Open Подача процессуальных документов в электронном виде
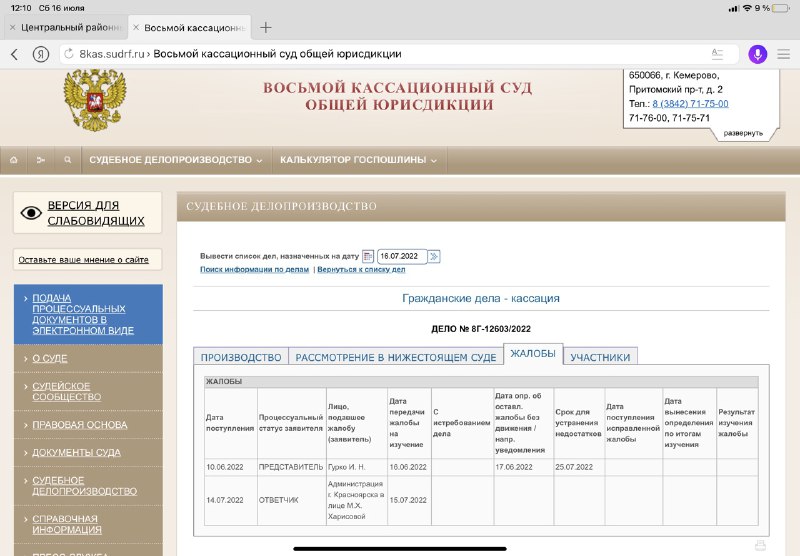The height and width of the screenshot is (556, 800). [83, 314]
